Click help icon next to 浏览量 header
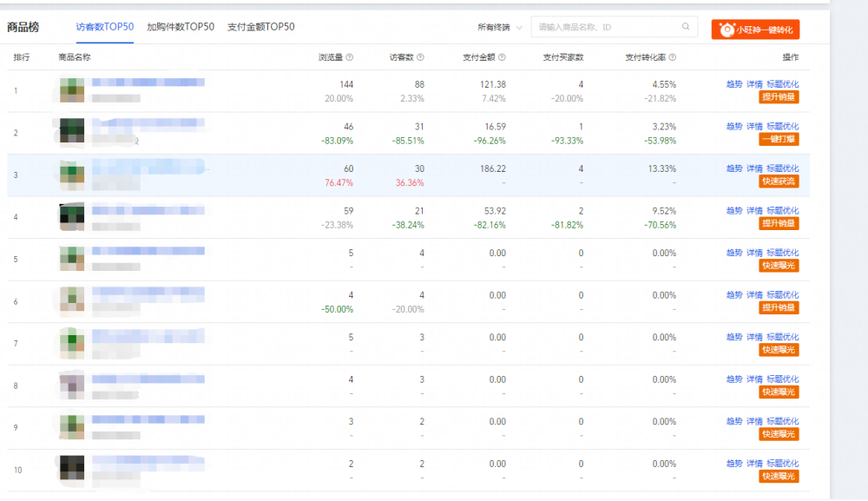This screenshot has width=868, height=501. pyautogui.click(x=349, y=57)
